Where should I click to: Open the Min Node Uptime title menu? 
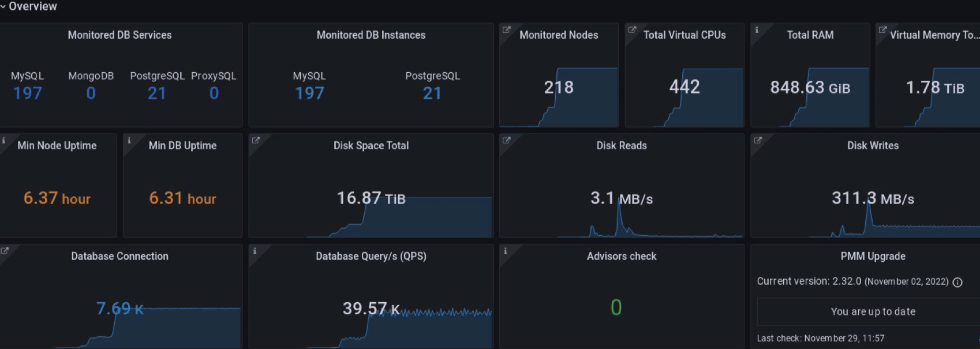pos(57,146)
